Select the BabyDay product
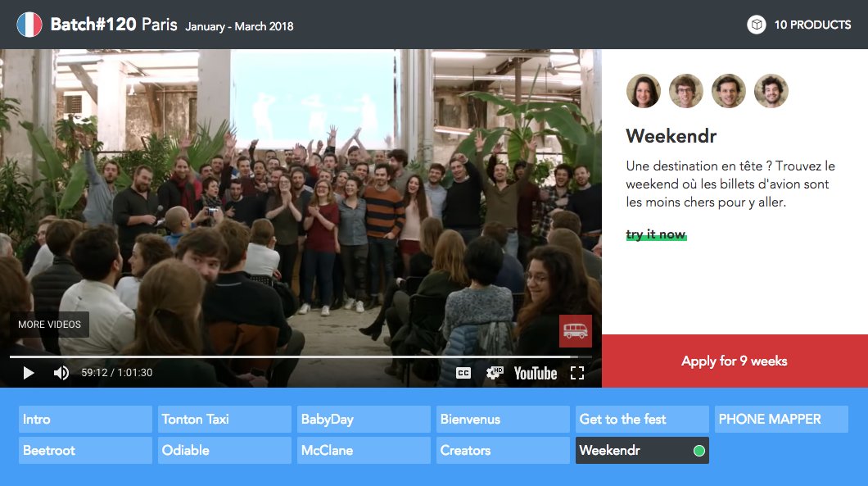868x486 pixels. point(364,419)
